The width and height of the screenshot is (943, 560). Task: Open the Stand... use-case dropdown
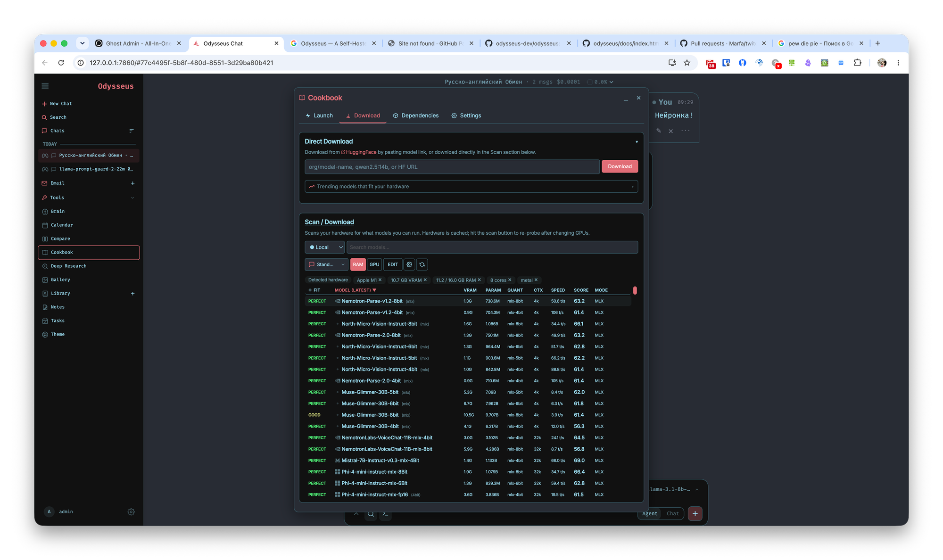coord(326,264)
